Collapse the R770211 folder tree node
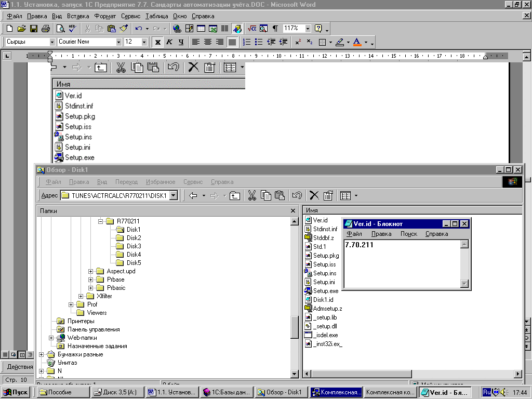The width and height of the screenshot is (532, 399). pos(100,221)
